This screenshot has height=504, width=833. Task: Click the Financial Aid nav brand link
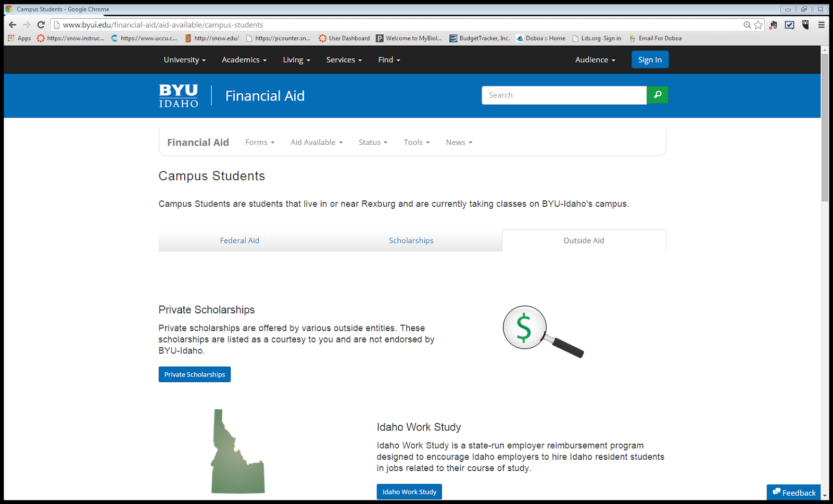click(198, 143)
